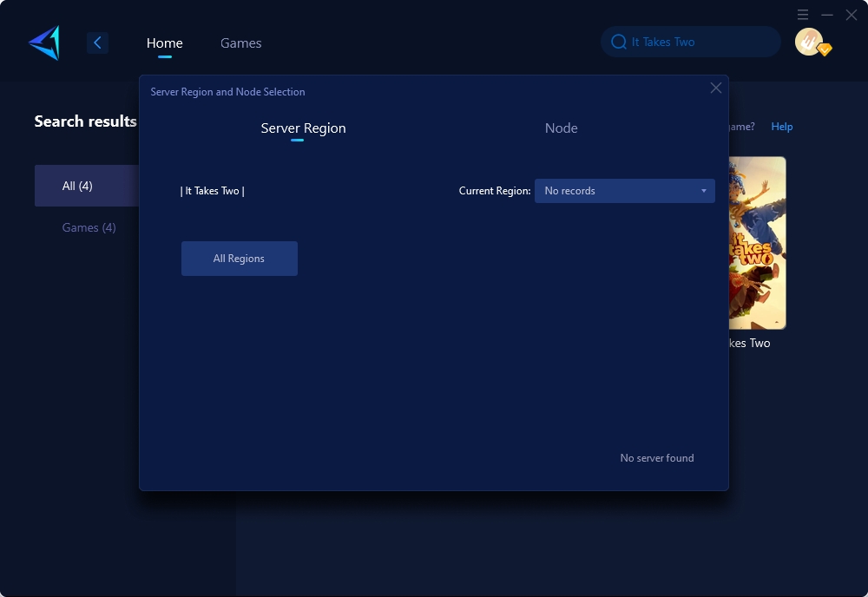Click the It Takes Two cover thumbnail
868x597 pixels.
757,243
